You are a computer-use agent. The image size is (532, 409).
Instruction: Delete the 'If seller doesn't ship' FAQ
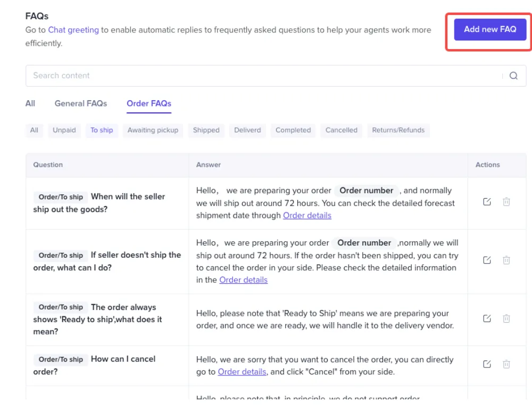click(506, 260)
